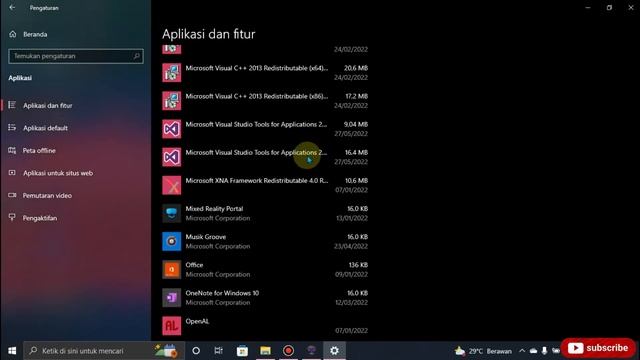Select Visual C++ 2013 Redistributable (x86) icon
The width and height of the screenshot is (640, 360).
[x=171, y=101]
